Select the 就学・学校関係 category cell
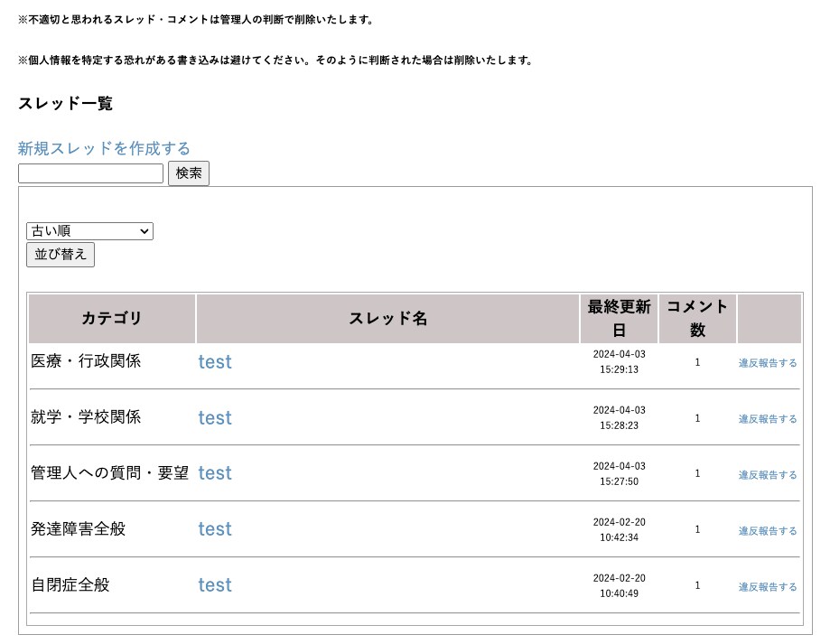This screenshot has height=644, width=830. 86,417
